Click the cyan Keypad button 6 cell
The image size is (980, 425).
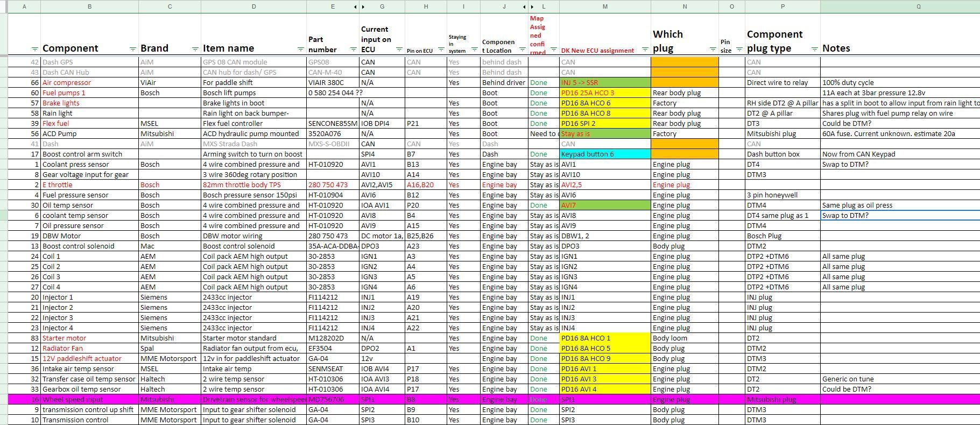coord(605,154)
